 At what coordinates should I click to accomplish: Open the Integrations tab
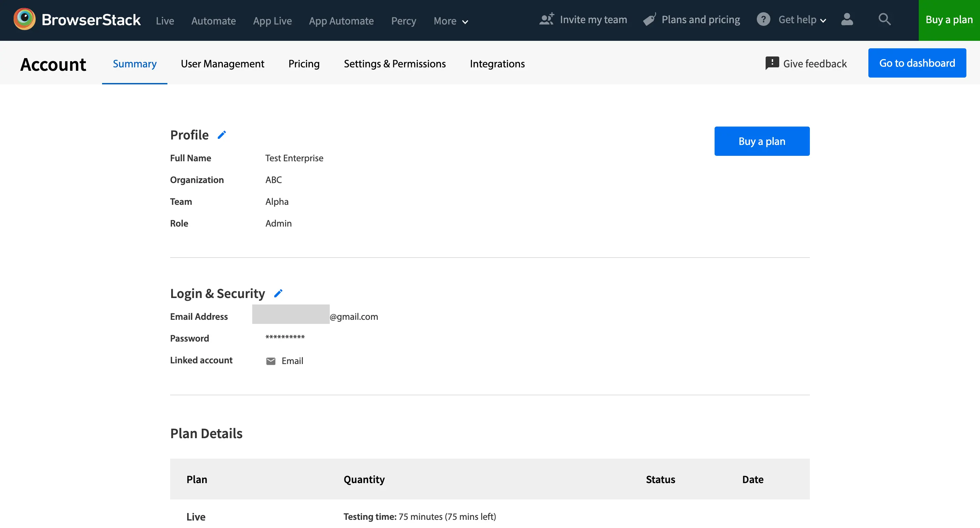497,64
